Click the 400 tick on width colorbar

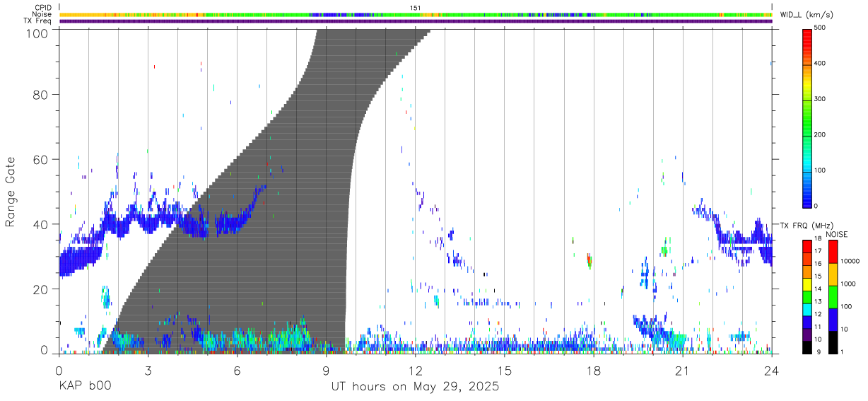(x=820, y=63)
